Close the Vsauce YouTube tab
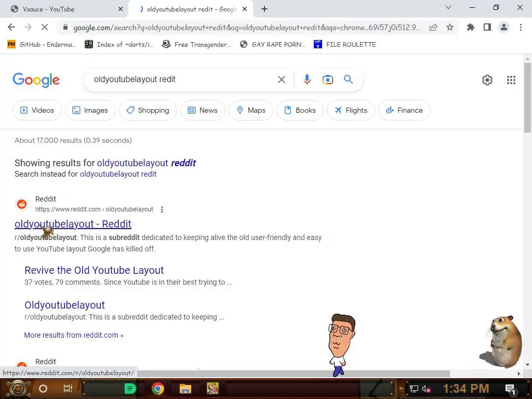The width and height of the screenshot is (532, 399). (x=121, y=9)
